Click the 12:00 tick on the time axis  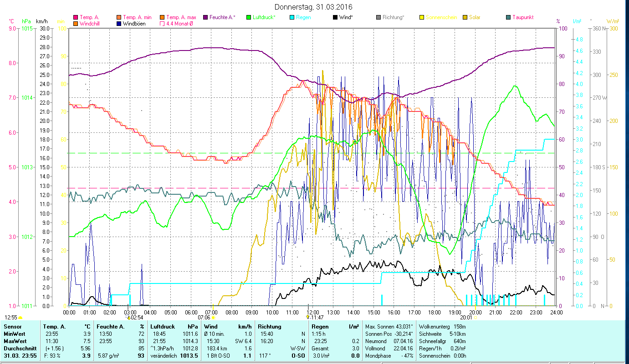point(313,312)
